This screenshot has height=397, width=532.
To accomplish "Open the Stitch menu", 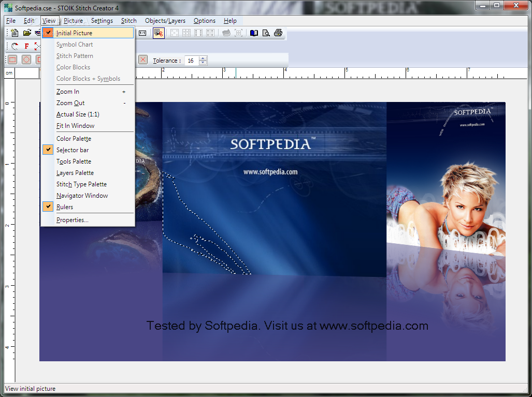I will tap(128, 21).
